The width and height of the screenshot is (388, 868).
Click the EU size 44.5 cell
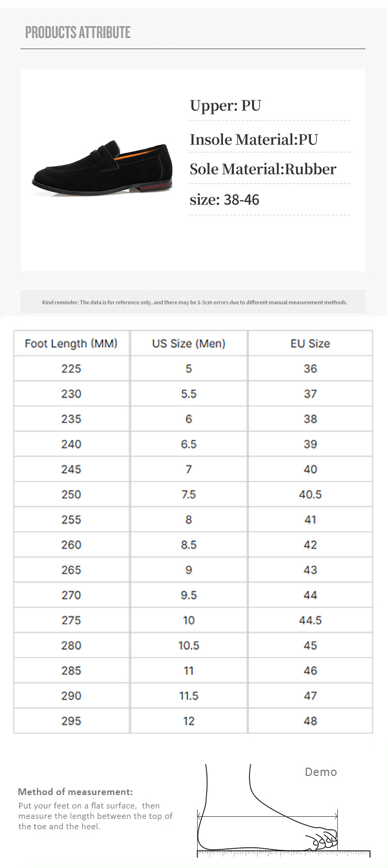(310, 620)
